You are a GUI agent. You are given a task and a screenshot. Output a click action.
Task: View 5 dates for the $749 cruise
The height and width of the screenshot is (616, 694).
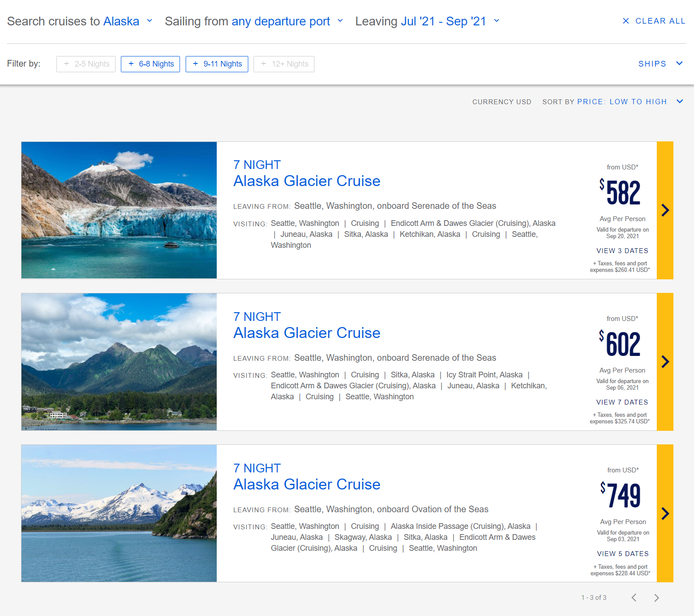point(623,554)
